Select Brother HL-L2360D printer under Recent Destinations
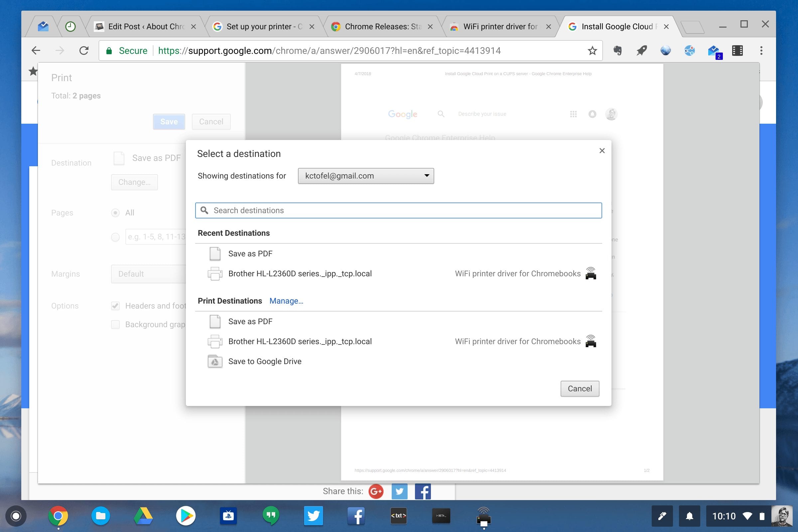 click(x=398, y=273)
